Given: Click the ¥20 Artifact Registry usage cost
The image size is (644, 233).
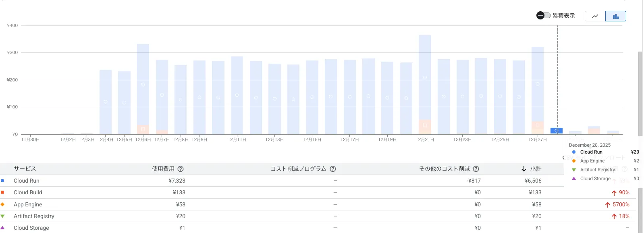Looking at the screenshot, I should point(181,216).
